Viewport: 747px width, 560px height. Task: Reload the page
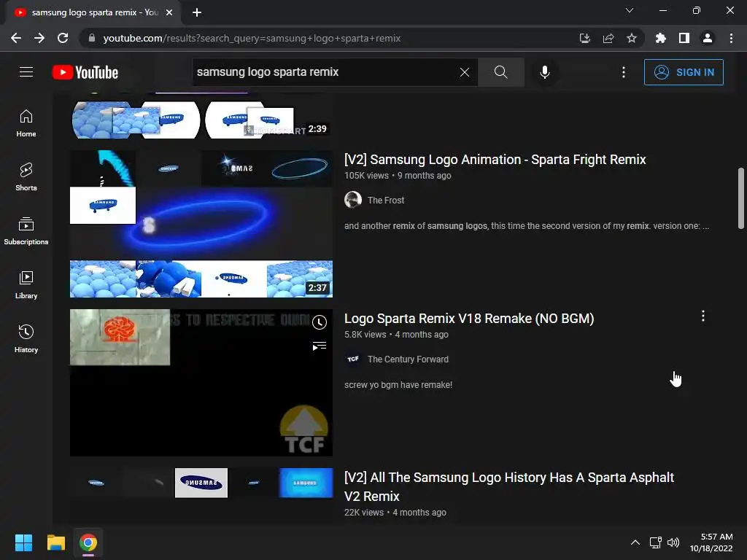coord(63,38)
